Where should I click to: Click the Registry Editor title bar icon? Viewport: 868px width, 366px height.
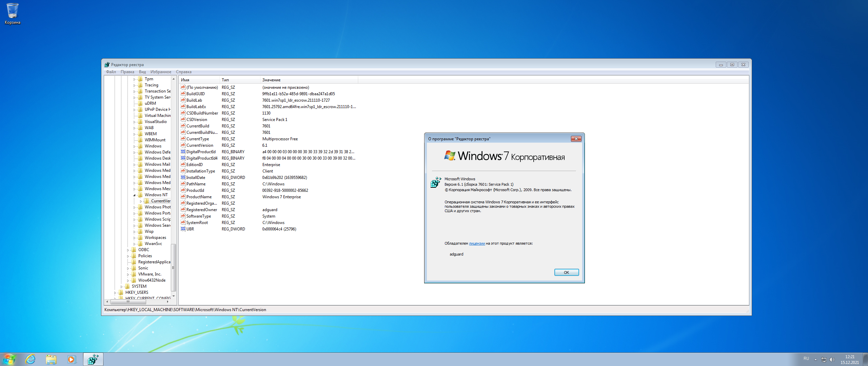click(107, 65)
